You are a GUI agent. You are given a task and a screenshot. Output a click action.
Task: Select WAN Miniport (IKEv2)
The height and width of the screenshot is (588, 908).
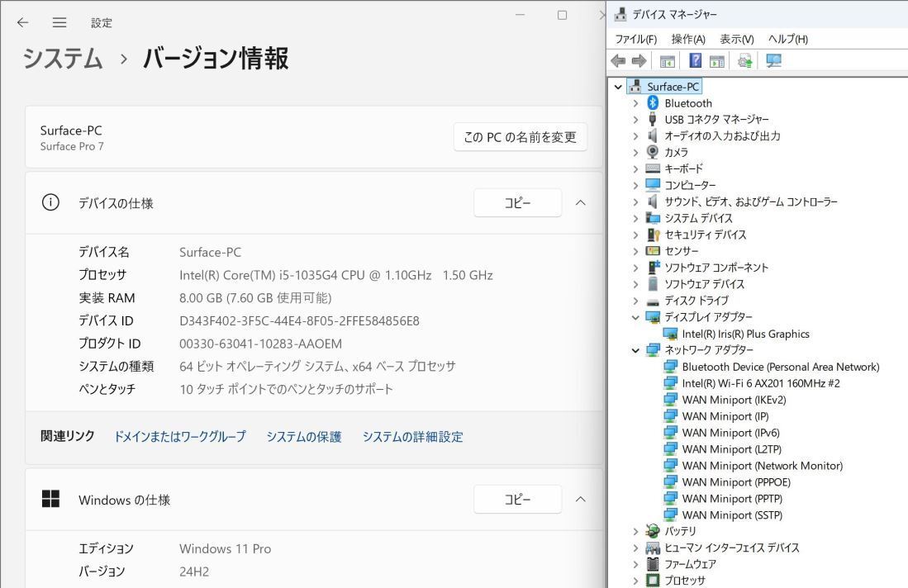coord(734,400)
